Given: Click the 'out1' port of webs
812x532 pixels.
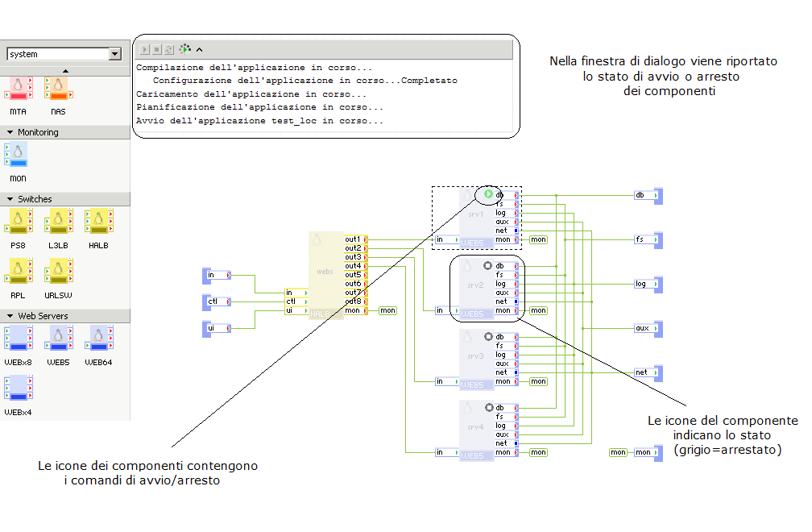Looking at the screenshot, I should point(356,239).
